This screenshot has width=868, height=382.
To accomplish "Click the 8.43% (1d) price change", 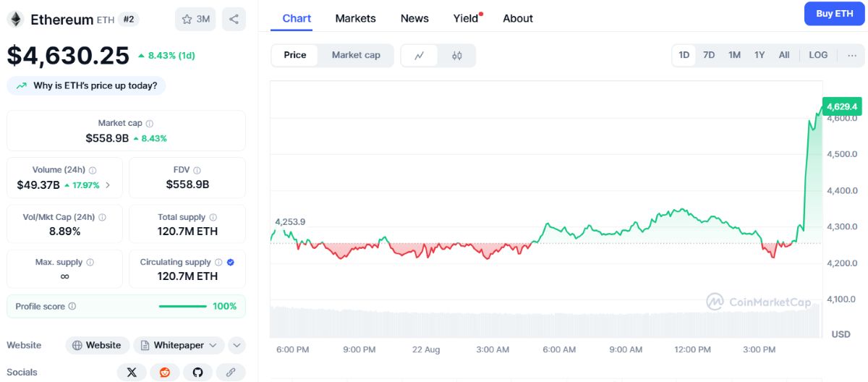I will (x=166, y=56).
